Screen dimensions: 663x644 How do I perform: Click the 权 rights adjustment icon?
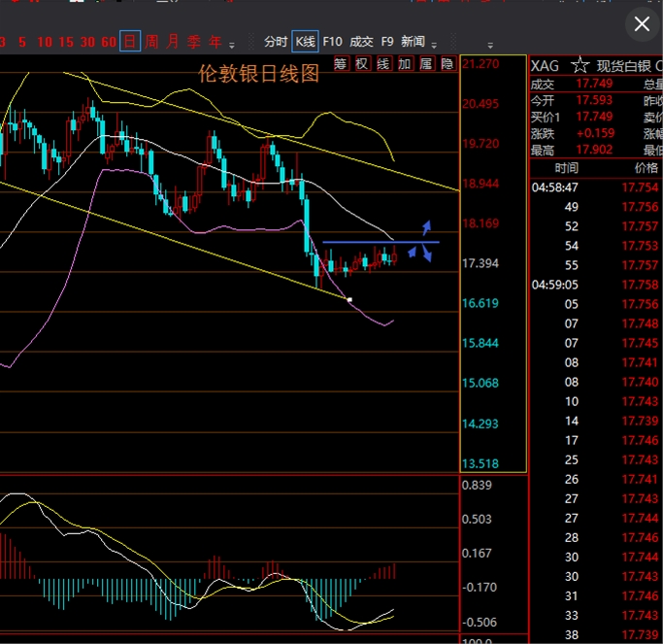pos(362,64)
